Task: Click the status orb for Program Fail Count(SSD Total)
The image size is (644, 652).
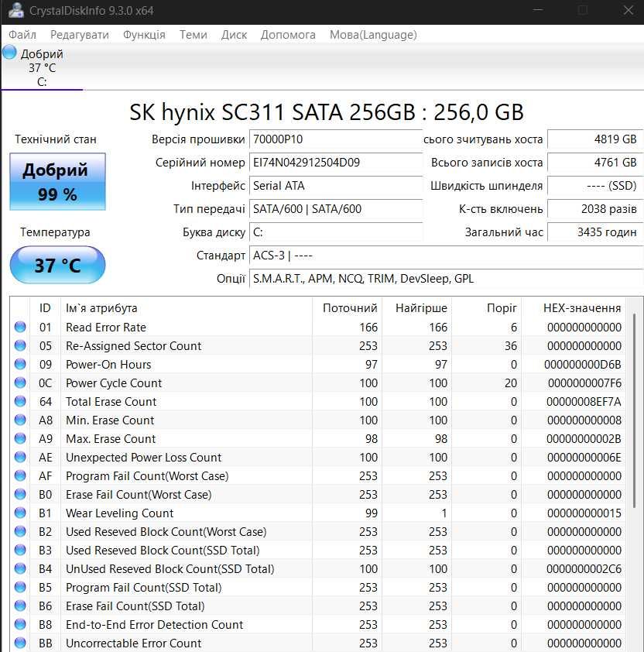Action: 20,587
